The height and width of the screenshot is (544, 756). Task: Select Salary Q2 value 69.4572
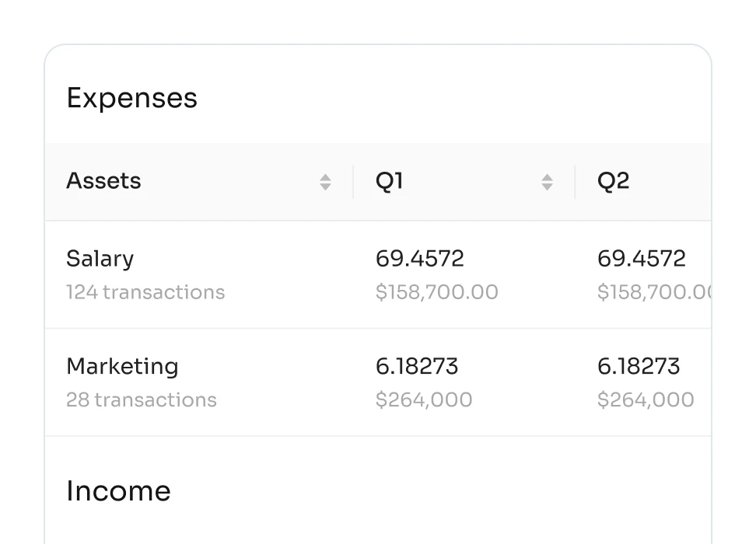641,259
